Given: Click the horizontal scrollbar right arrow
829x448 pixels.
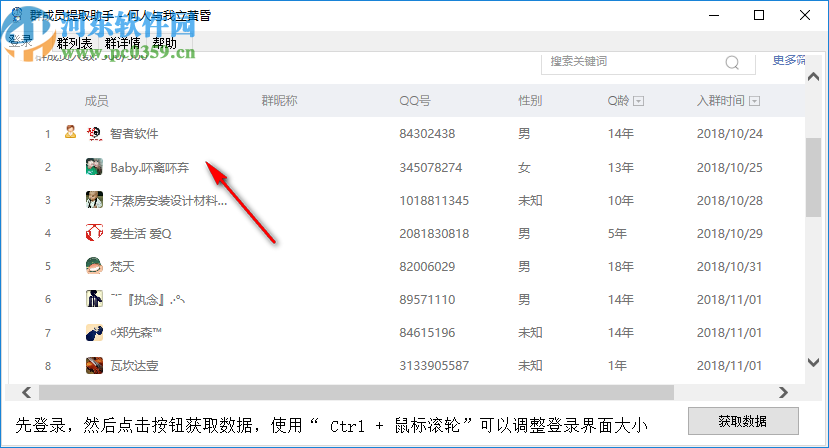Looking at the screenshot, I should point(784,392).
